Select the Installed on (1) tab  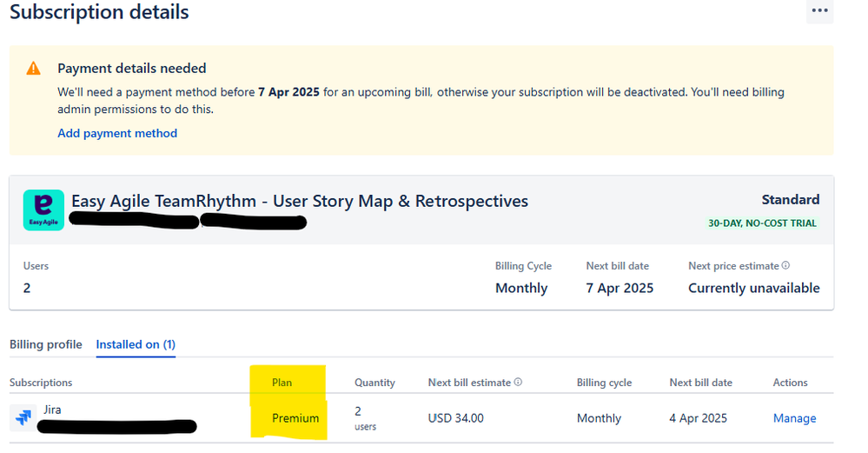point(136,344)
